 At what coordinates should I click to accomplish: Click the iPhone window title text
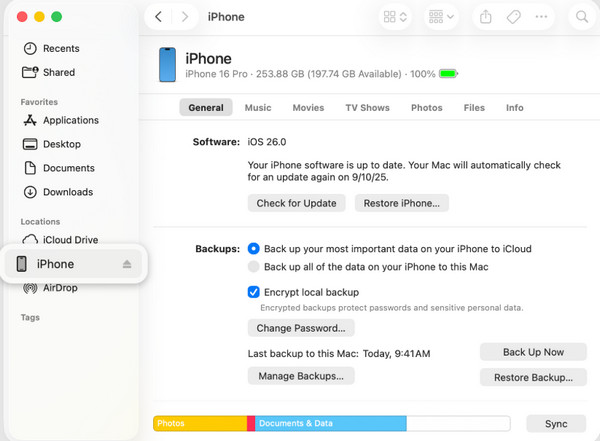click(x=226, y=17)
